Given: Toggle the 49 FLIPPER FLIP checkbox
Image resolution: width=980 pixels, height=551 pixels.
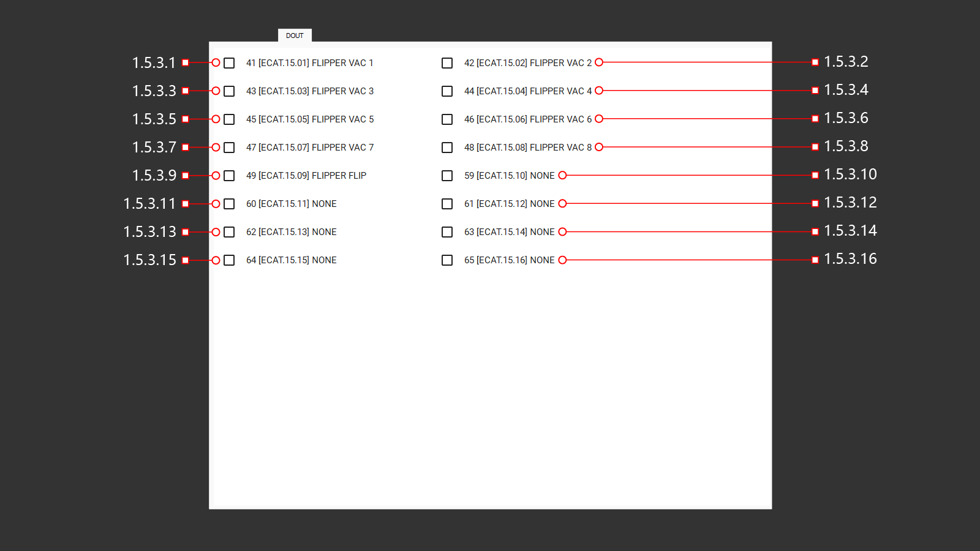Looking at the screenshot, I should pyautogui.click(x=229, y=176).
